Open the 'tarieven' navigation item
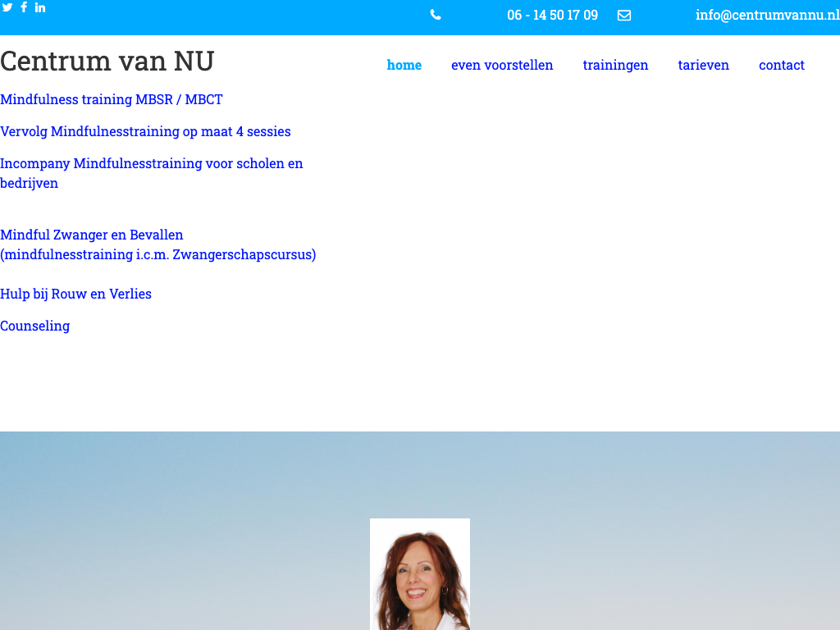 703,65
